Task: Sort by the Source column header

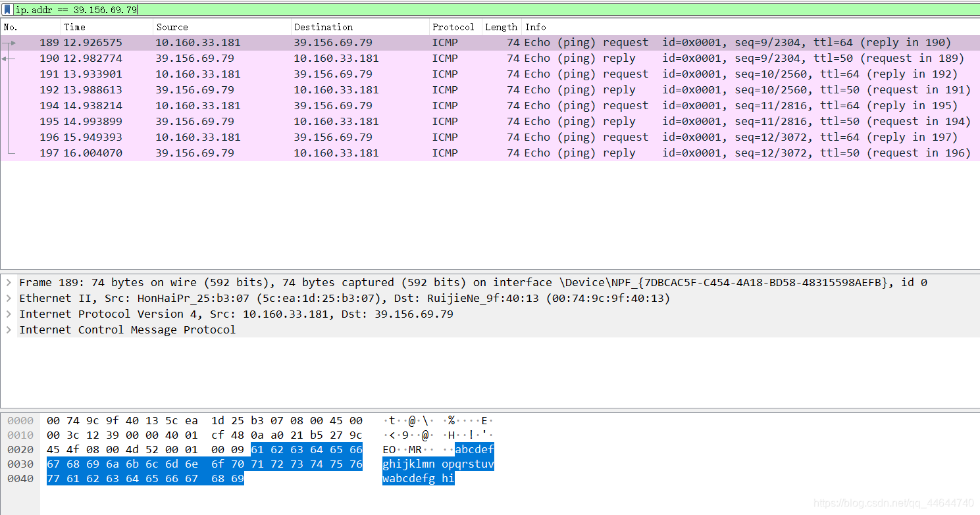Action: tap(222, 27)
